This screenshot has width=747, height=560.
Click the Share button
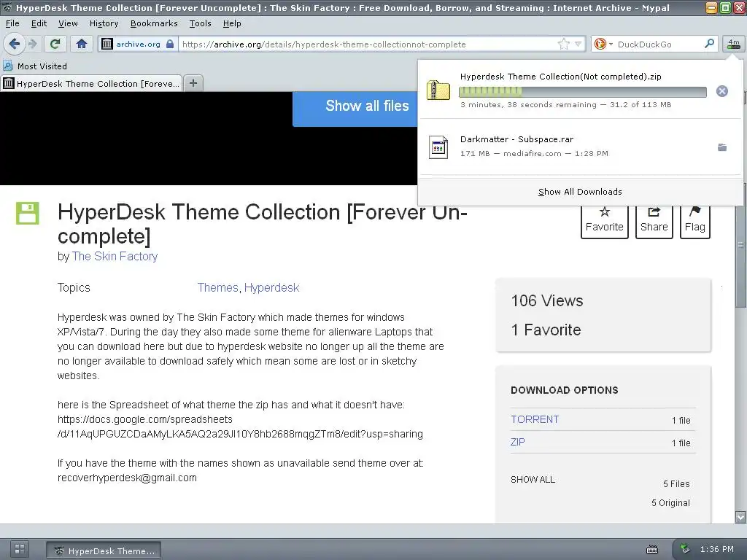pyautogui.click(x=654, y=222)
